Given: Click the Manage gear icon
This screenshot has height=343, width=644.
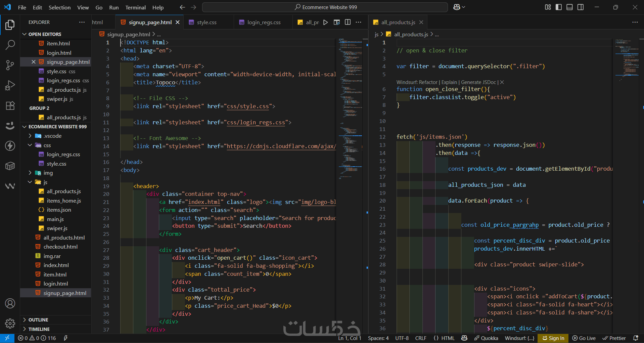Looking at the screenshot, I should point(10,323).
